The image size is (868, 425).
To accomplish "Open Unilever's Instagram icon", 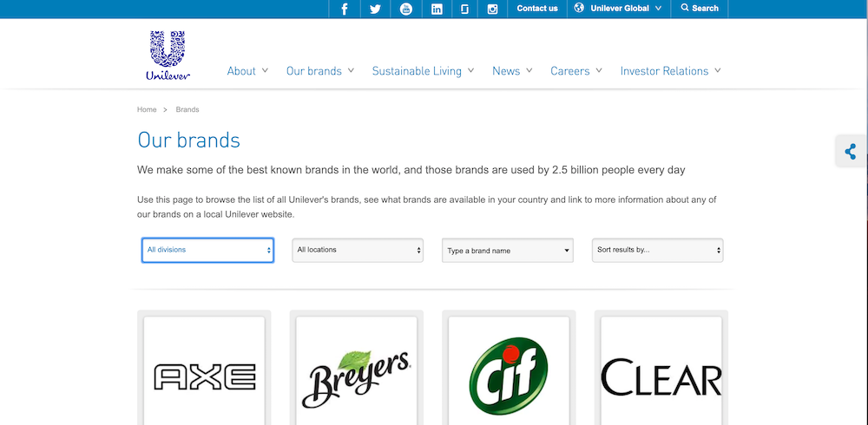I will (x=492, y=9).
